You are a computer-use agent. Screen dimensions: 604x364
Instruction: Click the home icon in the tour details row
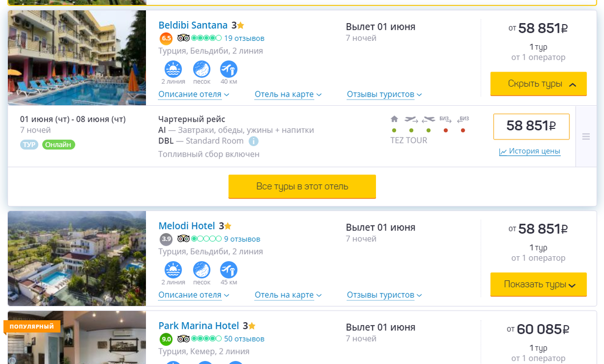pos(394,119)
